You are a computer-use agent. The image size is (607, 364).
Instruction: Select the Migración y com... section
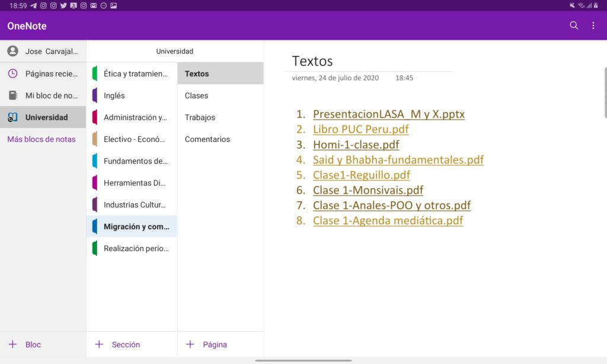pos(132,226)
